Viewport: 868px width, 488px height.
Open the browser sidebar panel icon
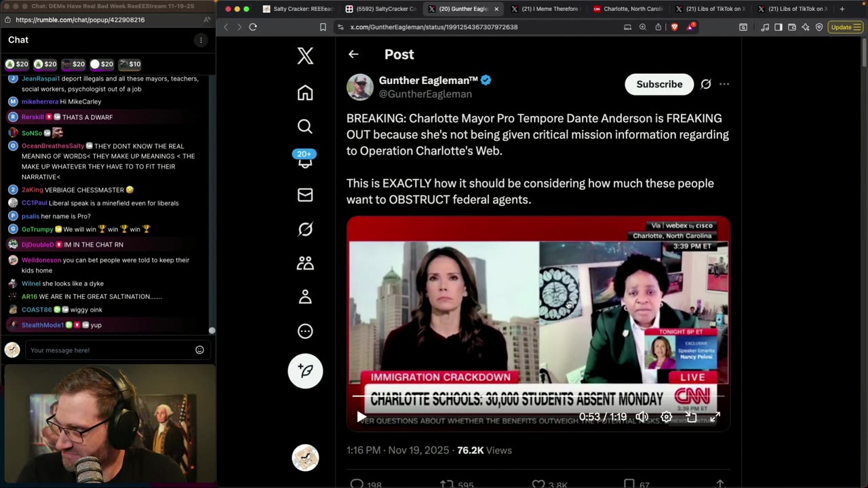coord(778,27)
